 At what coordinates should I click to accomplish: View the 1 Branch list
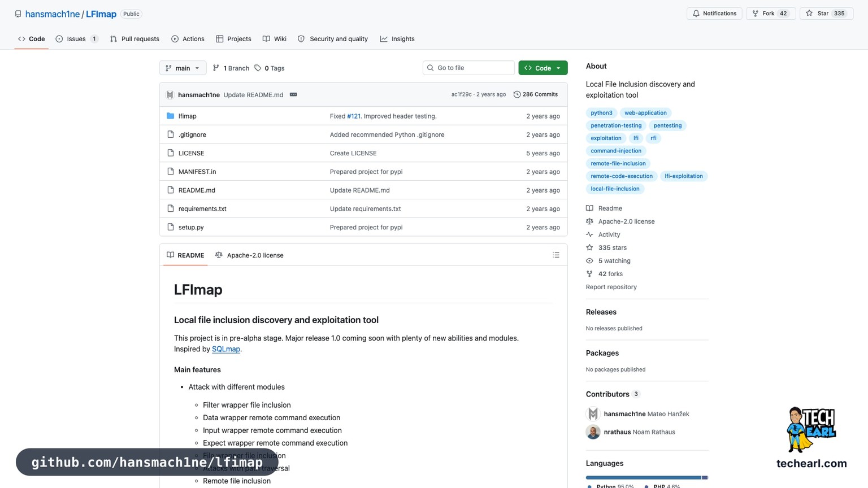pos(231,68)
